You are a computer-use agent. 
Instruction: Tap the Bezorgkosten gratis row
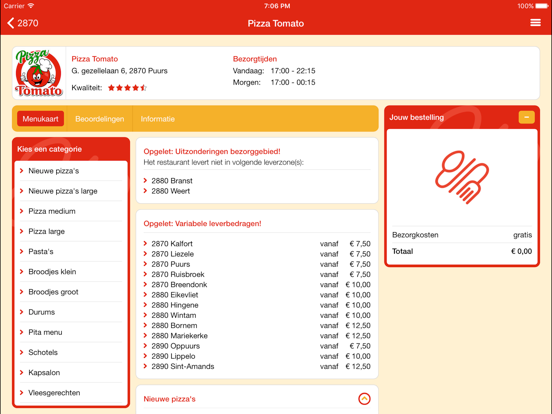coord(462,235)
